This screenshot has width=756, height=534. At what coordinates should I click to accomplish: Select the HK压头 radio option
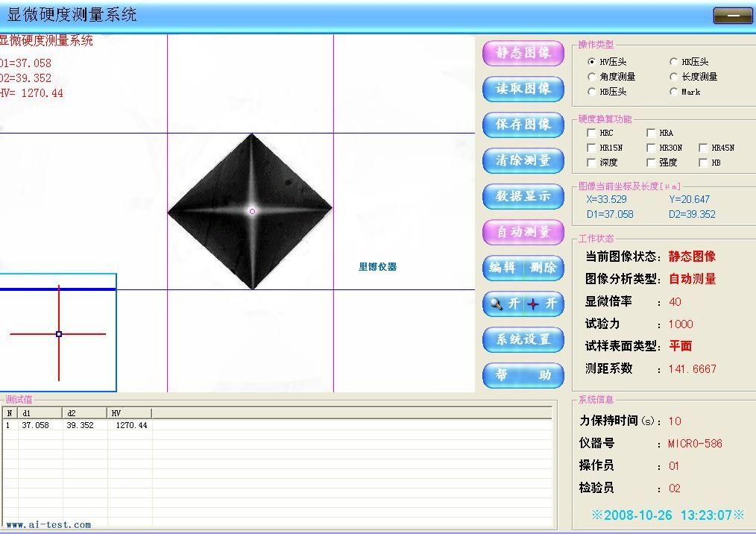pyautogui.click(x=674, y=62)
